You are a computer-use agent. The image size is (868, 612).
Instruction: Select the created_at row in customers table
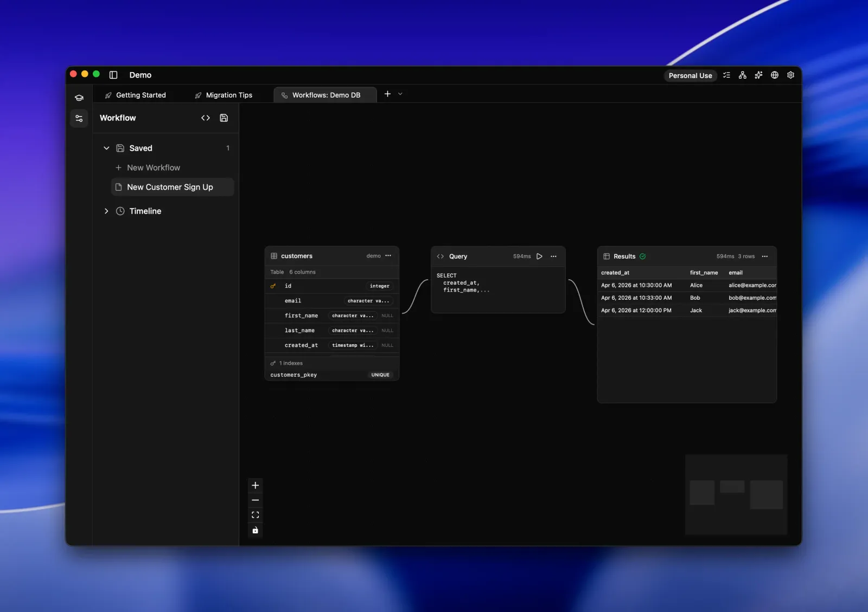(x=331, y=345)
